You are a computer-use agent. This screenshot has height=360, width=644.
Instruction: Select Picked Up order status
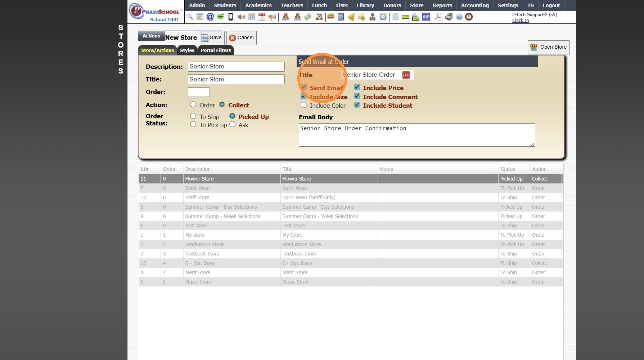click(233, 116)
